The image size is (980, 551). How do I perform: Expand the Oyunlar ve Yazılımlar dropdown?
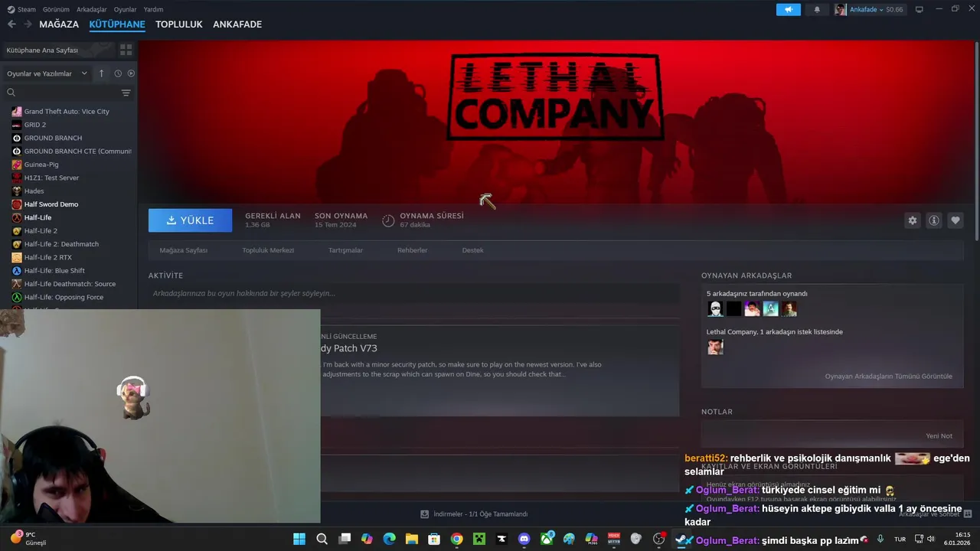47,73
